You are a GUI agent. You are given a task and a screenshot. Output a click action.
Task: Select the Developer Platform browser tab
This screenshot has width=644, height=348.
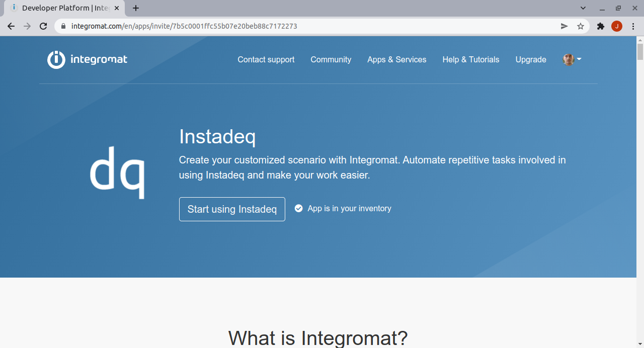(x=64, y=8)
